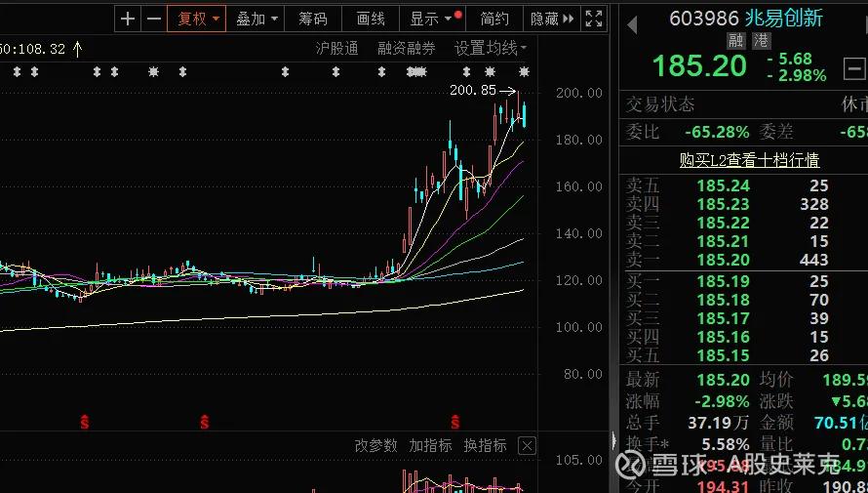Image resolution: width=868 pixels, height=493 pixels.
Task: Click 隐藏 to collapse side panel
Action: click(552, 20)
